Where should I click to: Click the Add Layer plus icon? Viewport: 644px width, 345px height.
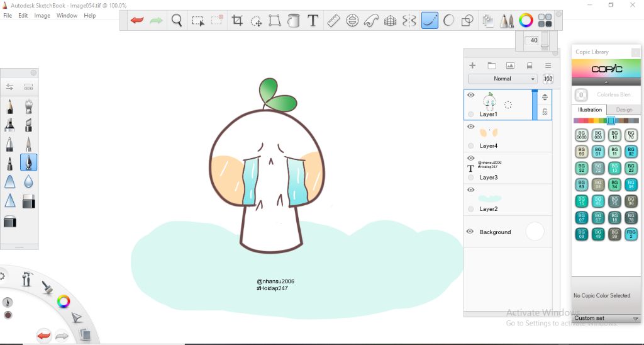coord(472,65)
